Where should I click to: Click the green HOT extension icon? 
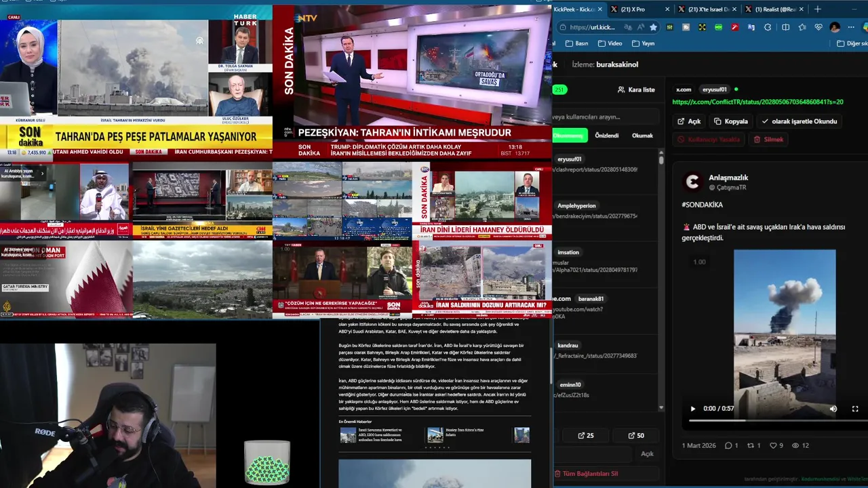718,27
